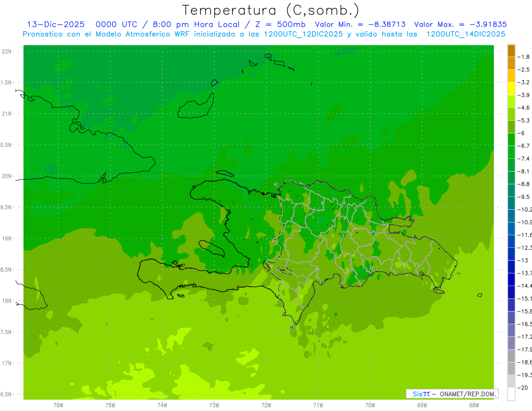
Task: Click the "-2.5" color scale value
Action: pyautogui.click(x=524, y=70)
